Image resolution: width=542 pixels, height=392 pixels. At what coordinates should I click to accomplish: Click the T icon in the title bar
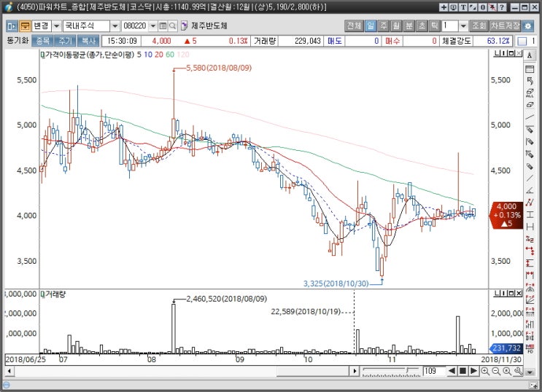click(463, 7)
